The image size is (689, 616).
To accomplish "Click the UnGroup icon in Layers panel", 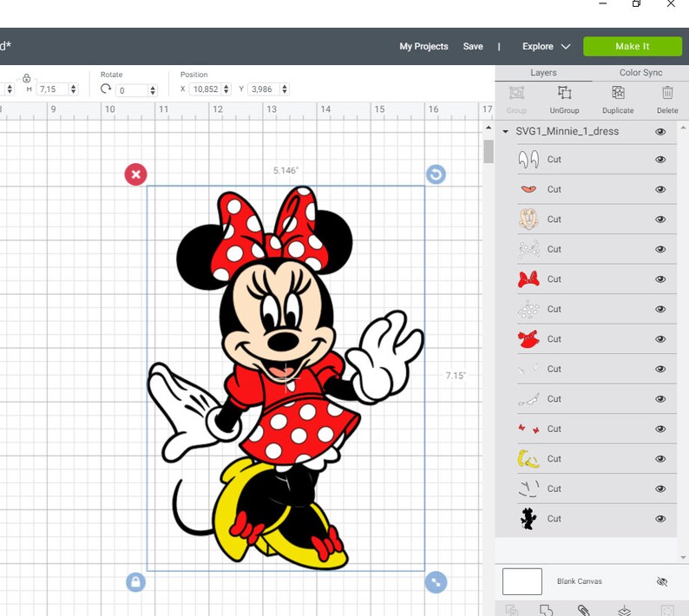I will coord(564,93).
